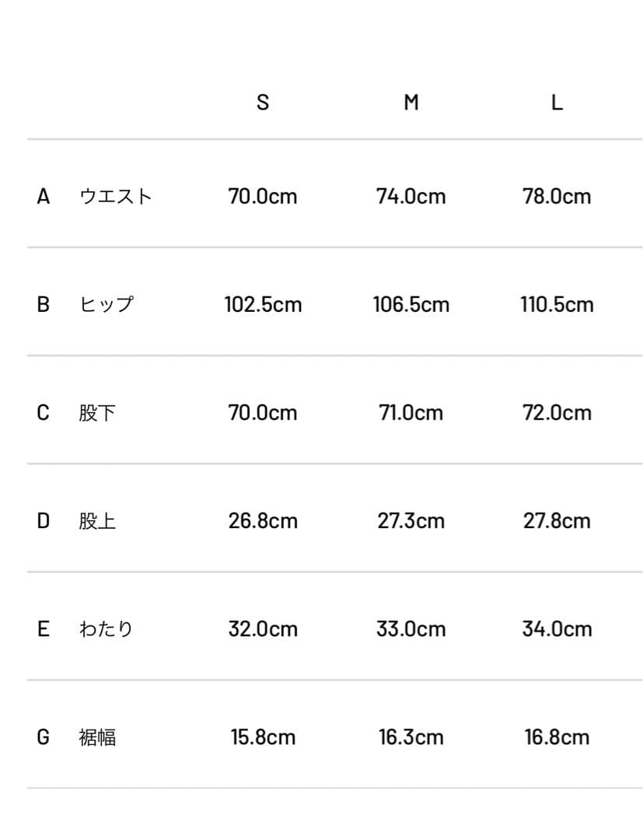Click the S size column header

click(x=263, y=102)
